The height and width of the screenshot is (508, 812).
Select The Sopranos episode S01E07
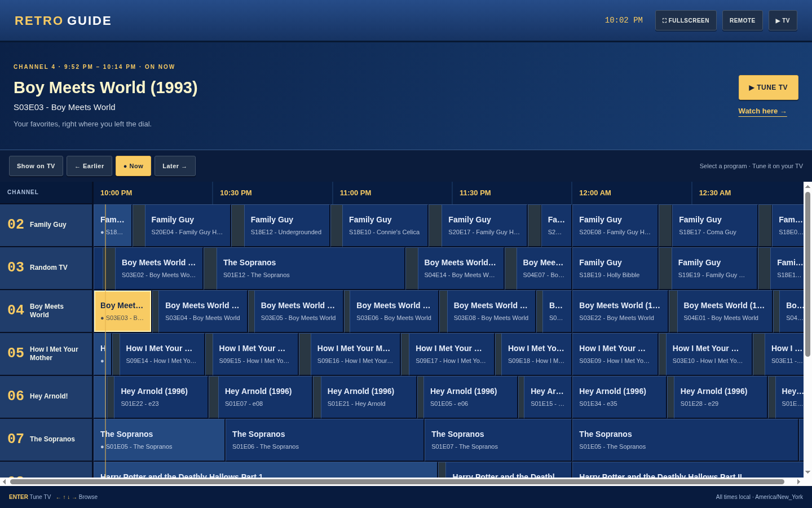(498, 440)
